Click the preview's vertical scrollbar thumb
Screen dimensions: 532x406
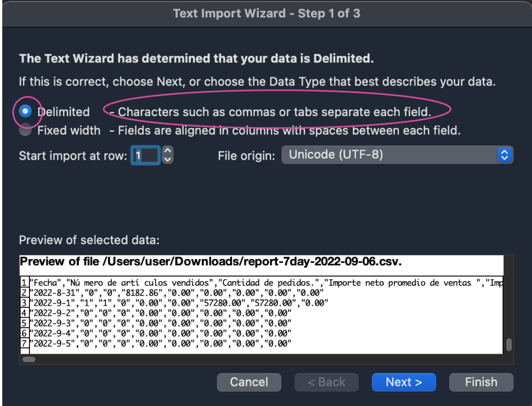pos(508,345)
